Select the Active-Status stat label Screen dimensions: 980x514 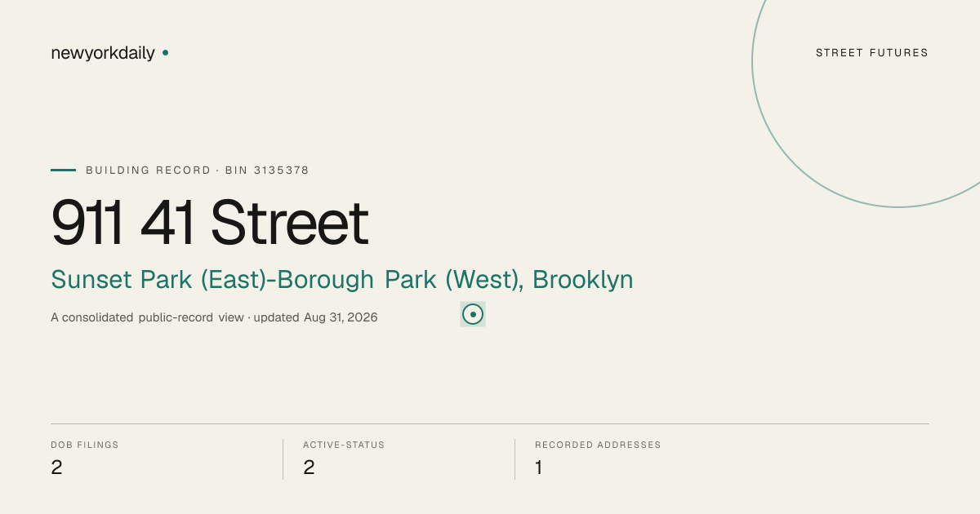pos(344,445)
